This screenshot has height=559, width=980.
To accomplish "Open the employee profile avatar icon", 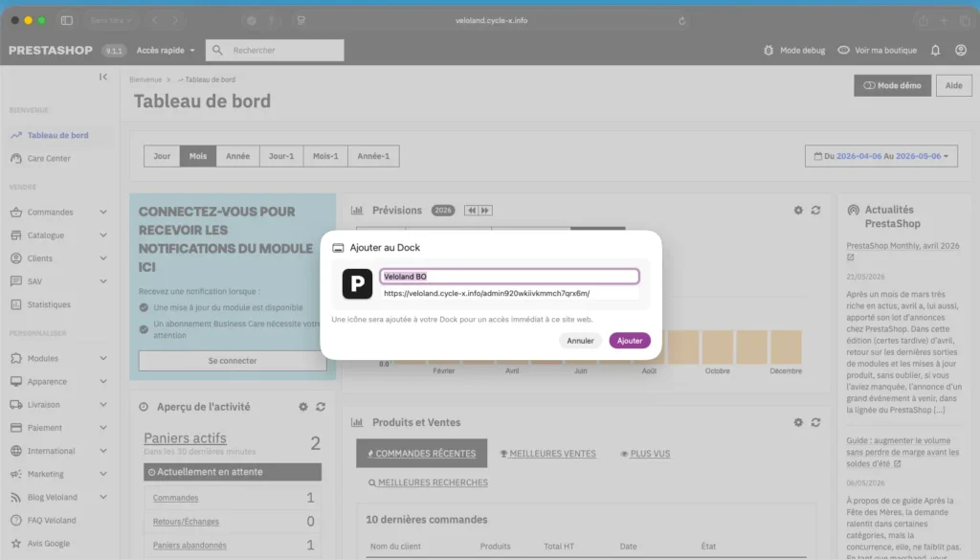I will (x=961, y=50).
